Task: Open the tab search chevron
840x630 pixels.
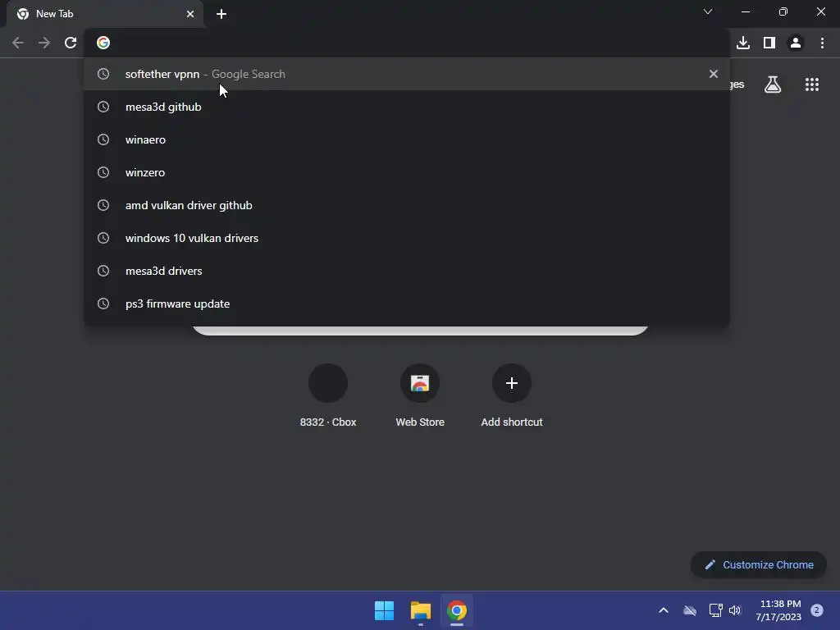Action: pos(708,11)
